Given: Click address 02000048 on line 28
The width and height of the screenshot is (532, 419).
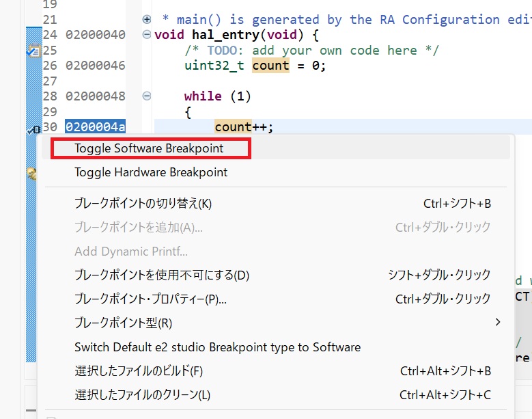Looking at the screenshot, I should pyautogui.click(x=96, y=96).
